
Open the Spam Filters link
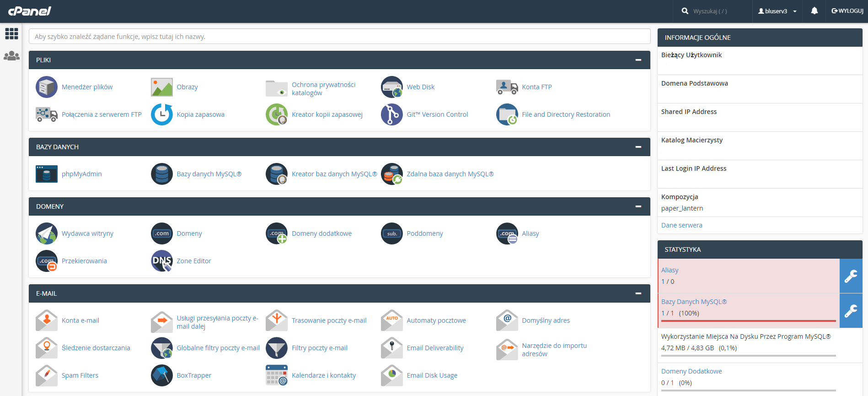80,375
